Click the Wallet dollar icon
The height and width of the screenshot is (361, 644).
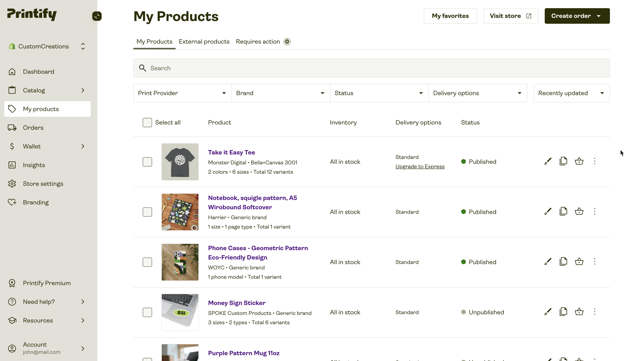(x=12, y=146)
